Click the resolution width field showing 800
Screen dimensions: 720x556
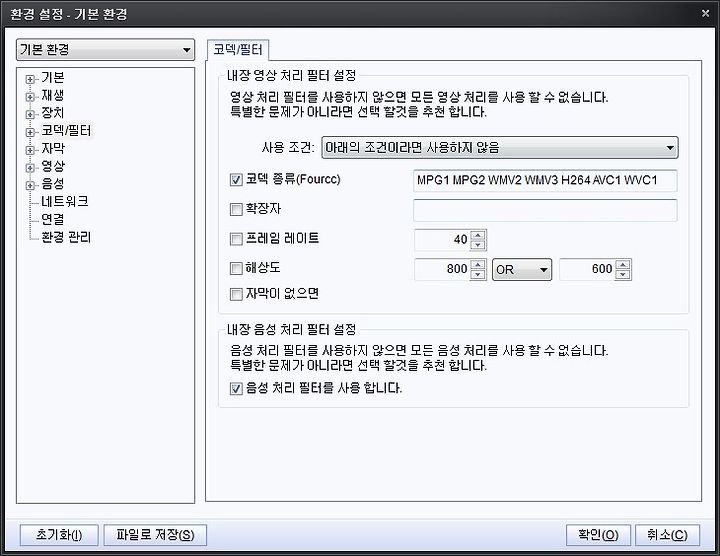click(442, 269)
